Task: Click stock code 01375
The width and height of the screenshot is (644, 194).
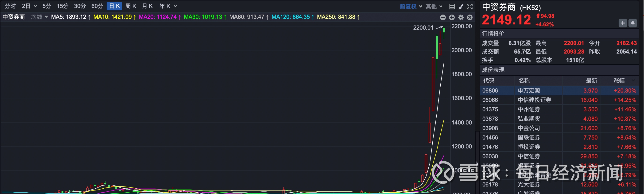Action: click(x=490, y=109)
